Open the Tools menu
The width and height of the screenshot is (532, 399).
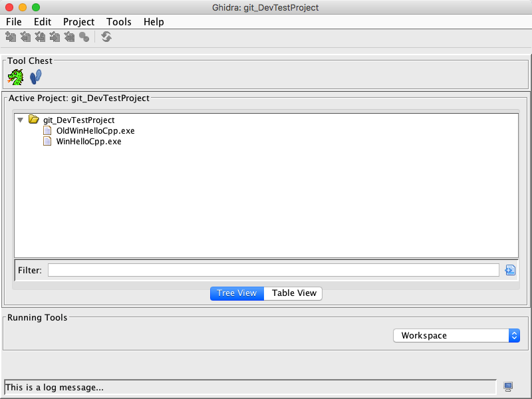tap(119, 22)
